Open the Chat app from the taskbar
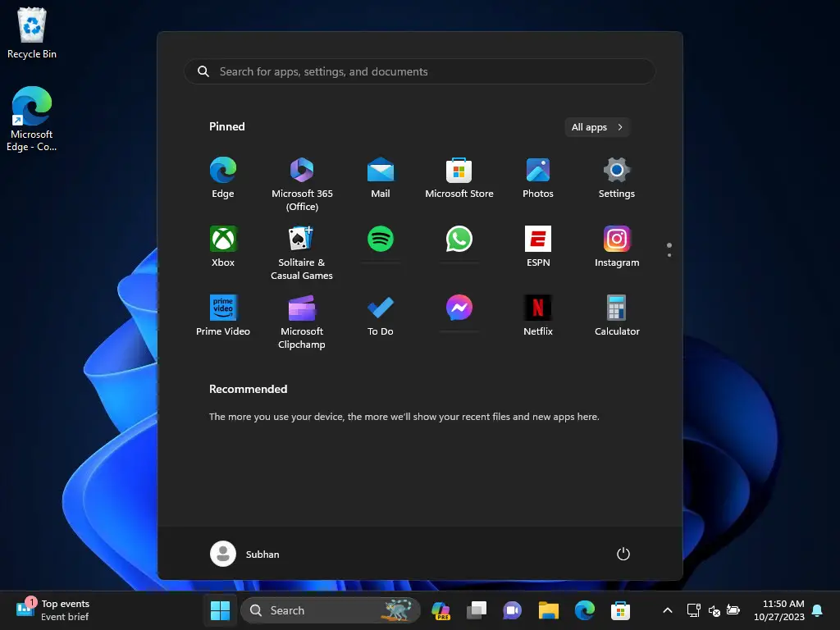840x630 pixels. click(512, 610)
